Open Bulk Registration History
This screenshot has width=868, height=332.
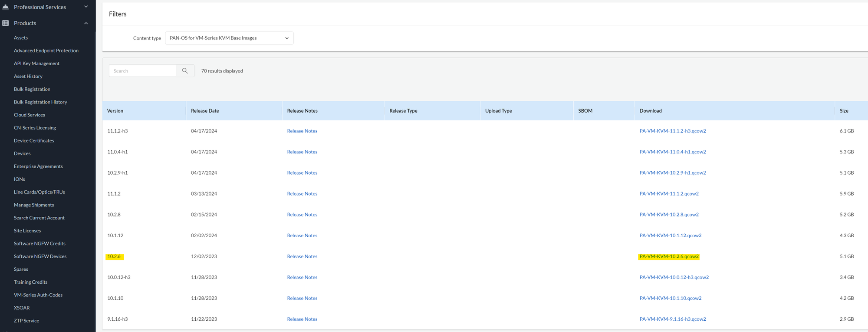click(x=40, y=102)
